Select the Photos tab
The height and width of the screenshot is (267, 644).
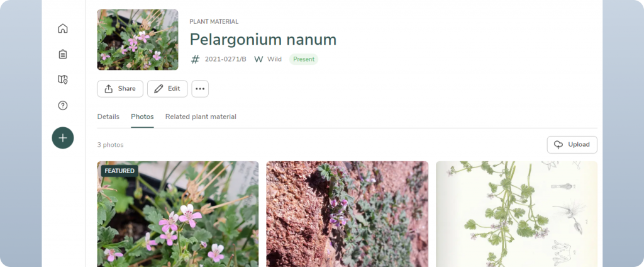tap(142, 117)
